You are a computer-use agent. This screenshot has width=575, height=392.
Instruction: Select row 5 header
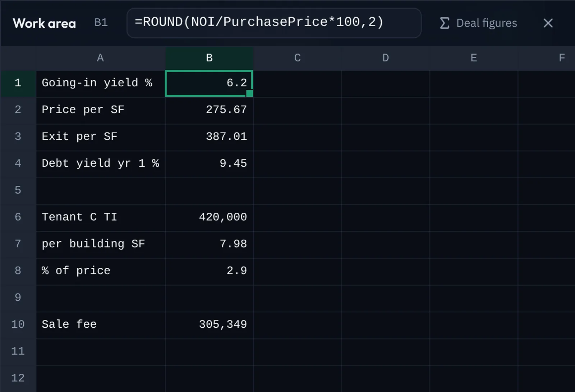pos(18,190)
